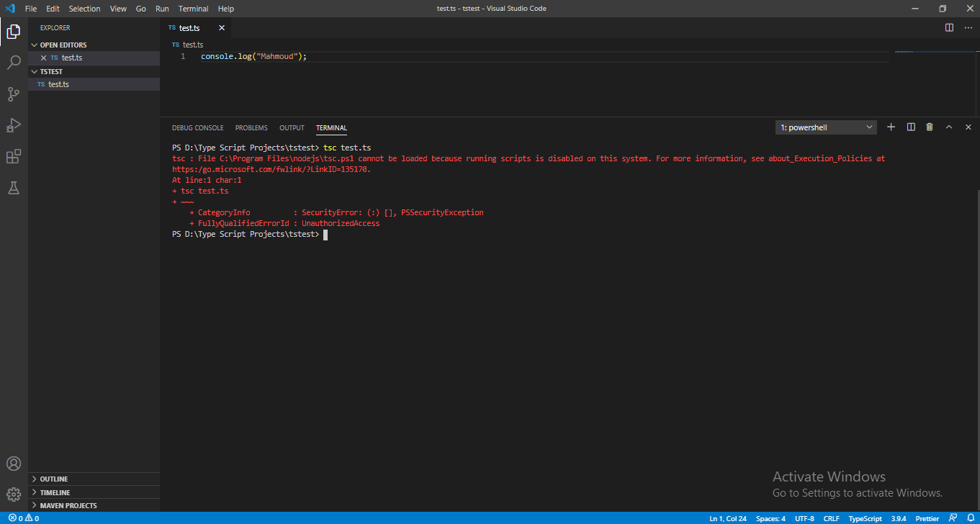Expand the MAVEN PROJECTS section

(68, 505)
